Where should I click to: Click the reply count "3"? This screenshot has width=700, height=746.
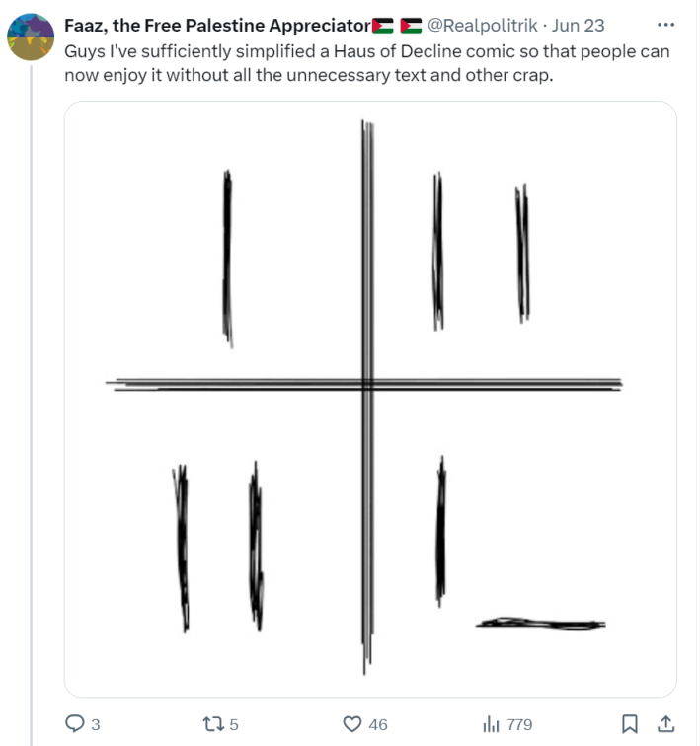point(96,724)
